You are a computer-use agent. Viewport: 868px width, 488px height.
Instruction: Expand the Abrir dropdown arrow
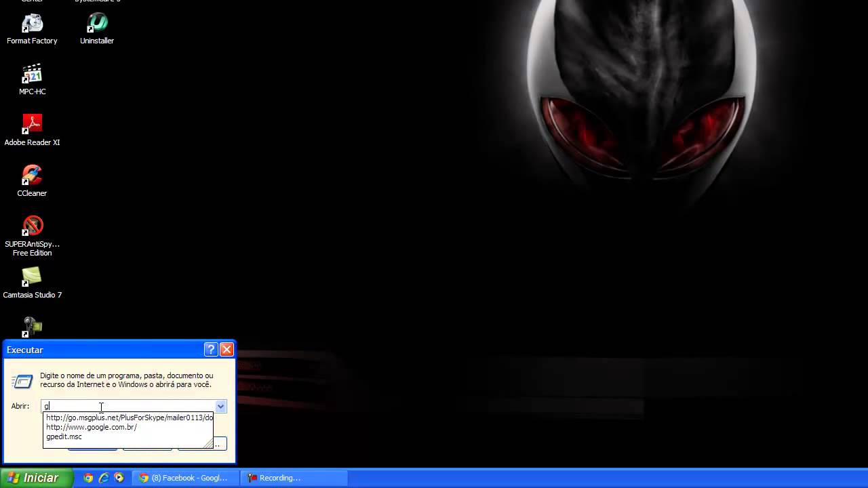[x=220, y=406]
